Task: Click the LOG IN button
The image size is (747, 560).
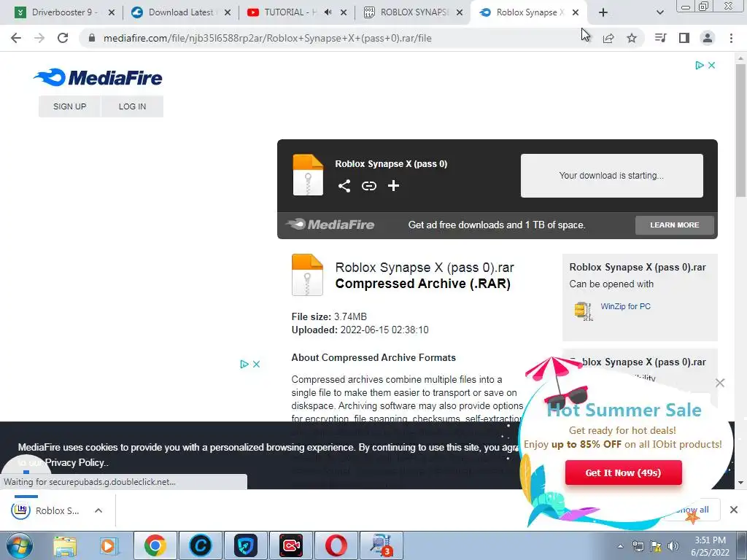Action: tap(133, 106)
